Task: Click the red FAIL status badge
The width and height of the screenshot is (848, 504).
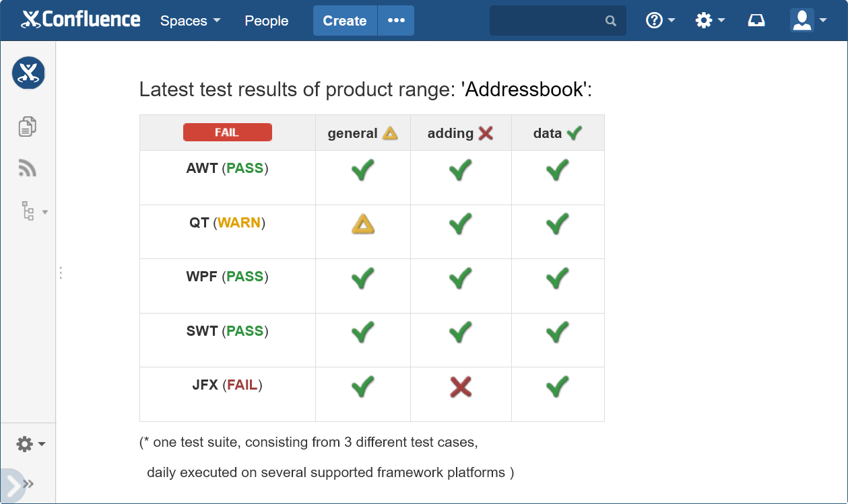Action: pos(228,133)
